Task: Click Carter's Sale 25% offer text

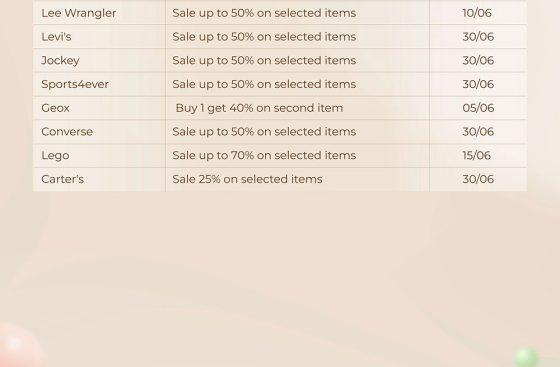Action: click(248, 179)
